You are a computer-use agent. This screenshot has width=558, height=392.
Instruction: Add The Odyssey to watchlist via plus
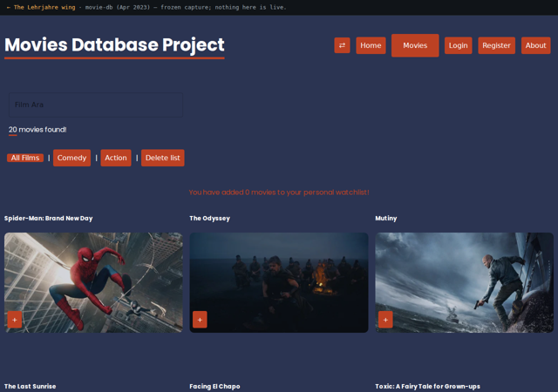point(200,320)
